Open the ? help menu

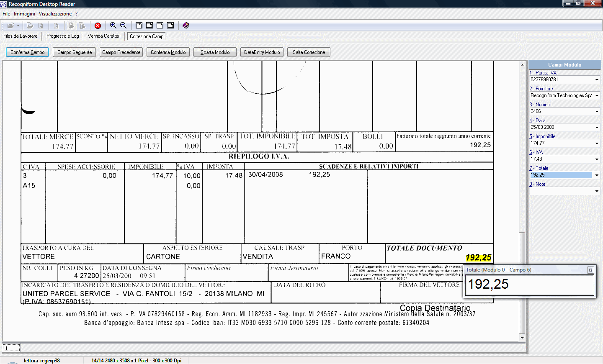[76, 14]
